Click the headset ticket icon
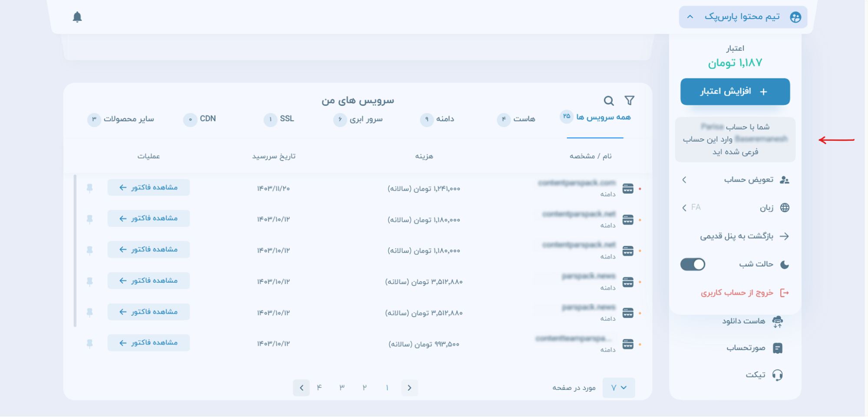Viewport: 868px width, 417px height. coord(777,375)
